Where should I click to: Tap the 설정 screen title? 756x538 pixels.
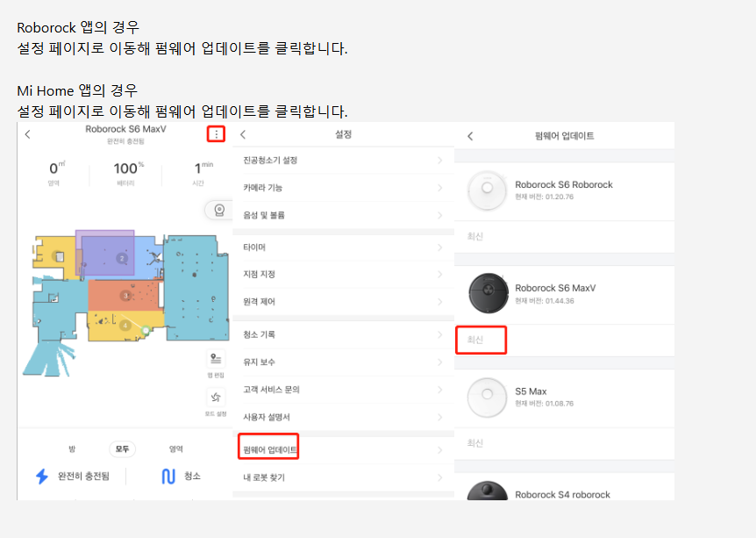click(343, 134)
